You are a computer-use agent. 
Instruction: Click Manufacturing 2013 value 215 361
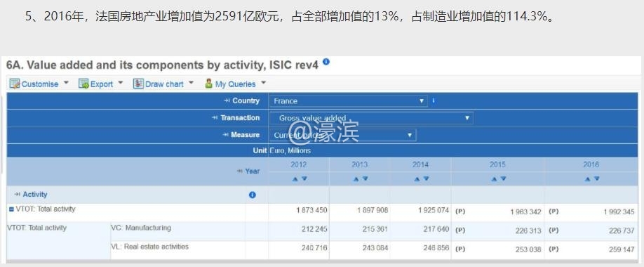pyautogui.click(x=375, y=229)
